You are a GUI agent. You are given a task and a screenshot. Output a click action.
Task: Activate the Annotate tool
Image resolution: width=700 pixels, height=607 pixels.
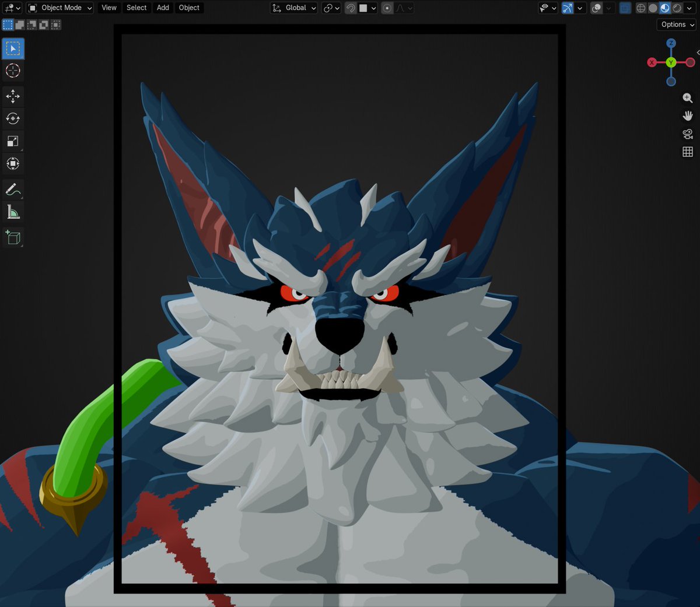13,190
